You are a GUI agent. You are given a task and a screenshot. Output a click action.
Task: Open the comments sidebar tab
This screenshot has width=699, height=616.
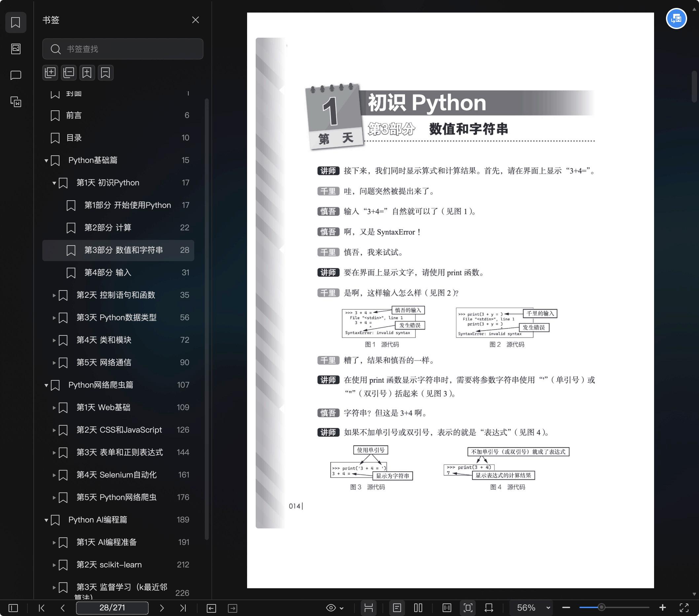16,75
